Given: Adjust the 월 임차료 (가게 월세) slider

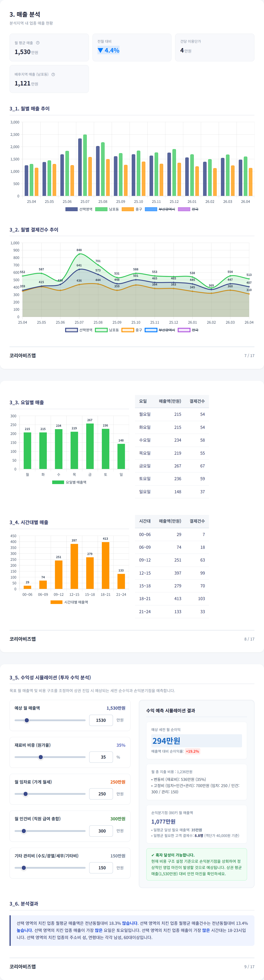Looking at the screenshot, I should tap(50, 794).
